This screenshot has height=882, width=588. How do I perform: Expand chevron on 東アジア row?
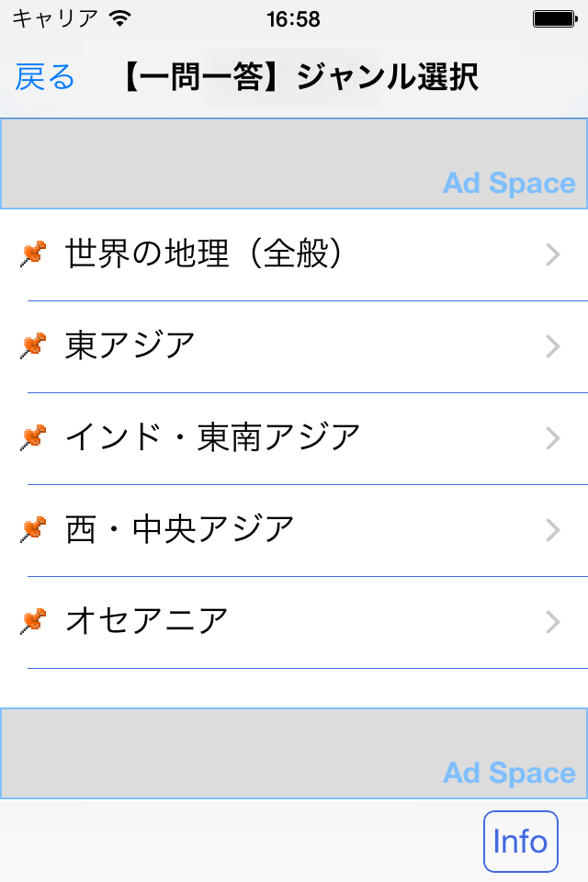coord(552,346)
